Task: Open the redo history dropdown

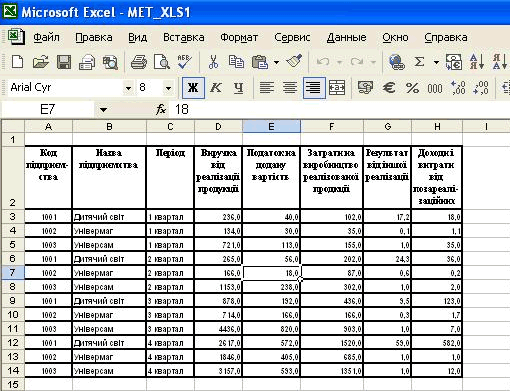Action: coord(373,62)
